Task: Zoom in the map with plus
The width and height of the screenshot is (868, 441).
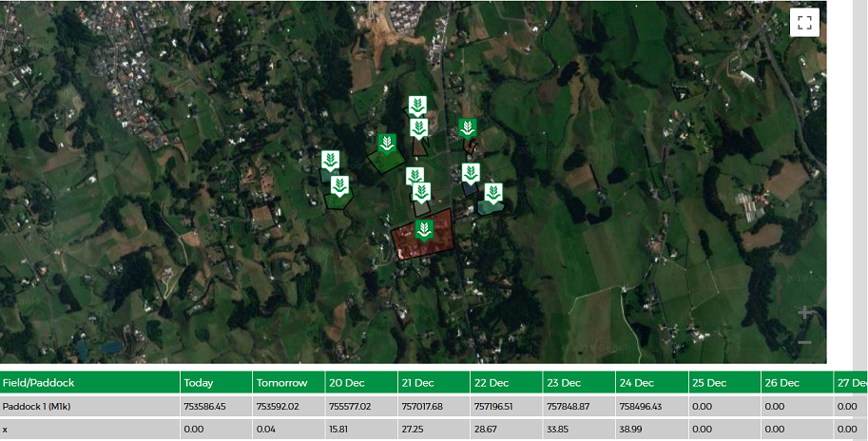Action: (x=804, y=314)
